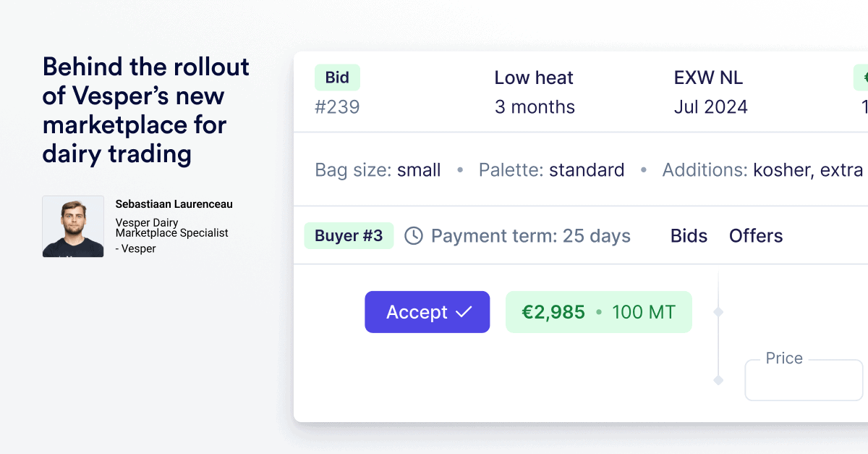
Task: Open Sebastiaan Laurenceau's author photo
Action: (73, 227)
